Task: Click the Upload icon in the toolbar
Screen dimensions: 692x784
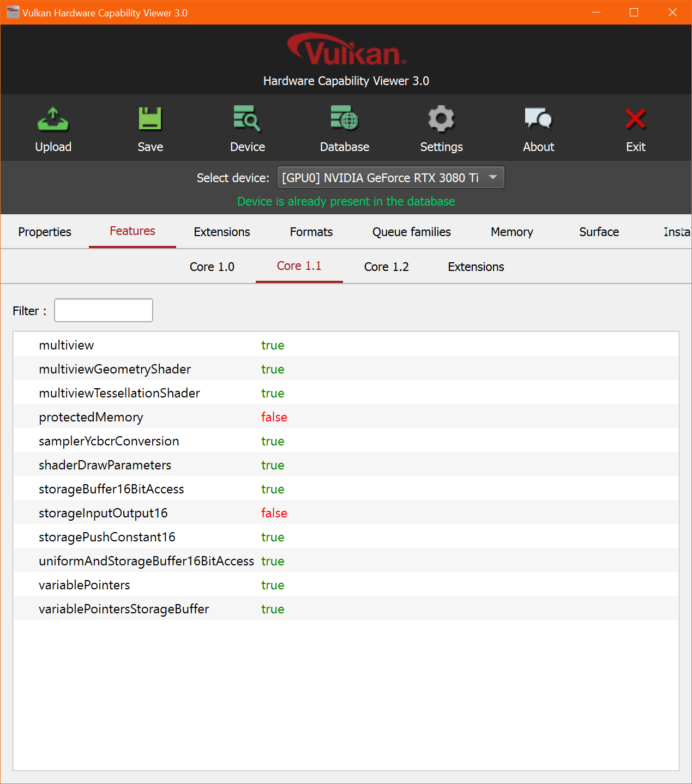Action: click(x=53, y=119)
